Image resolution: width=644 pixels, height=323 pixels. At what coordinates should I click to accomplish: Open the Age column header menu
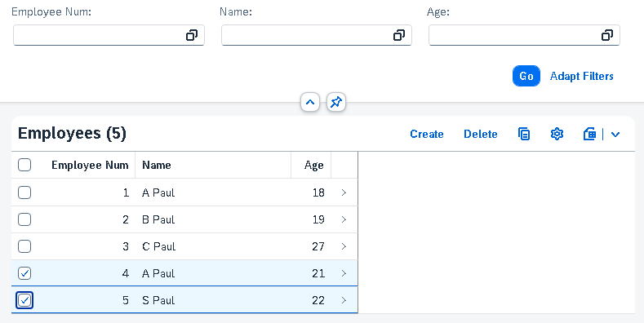point(311,165)
